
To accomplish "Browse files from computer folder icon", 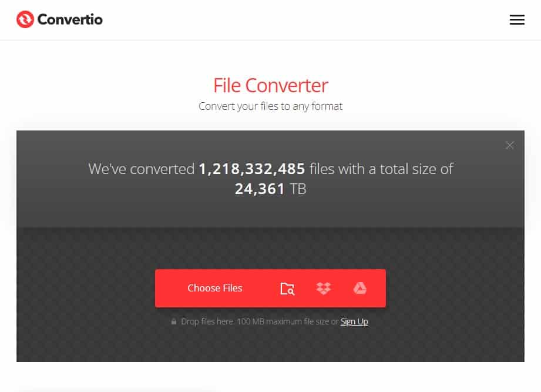I will (287, 289).
